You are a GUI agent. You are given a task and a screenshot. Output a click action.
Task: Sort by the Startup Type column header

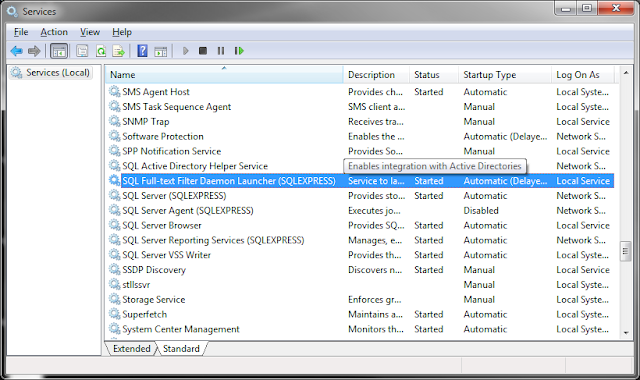tap(504, 75)
